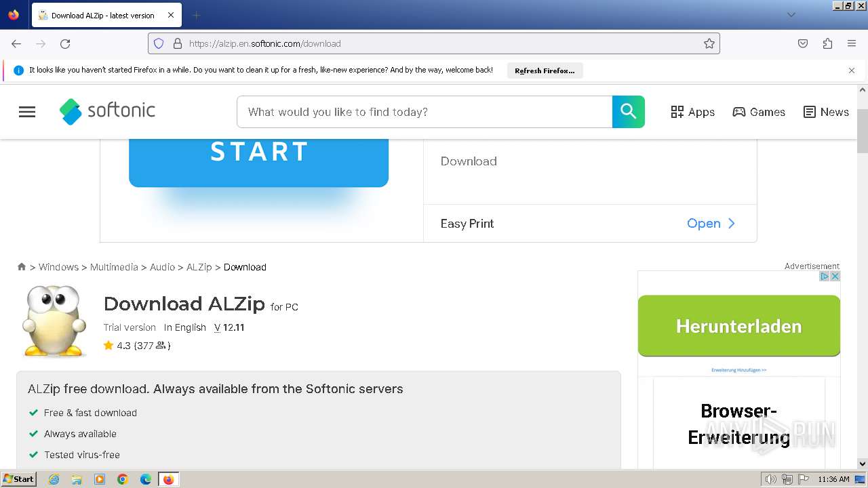868x488 pixels.
Task: Click the home breadcrumb icon
Action: click(22, 267)
